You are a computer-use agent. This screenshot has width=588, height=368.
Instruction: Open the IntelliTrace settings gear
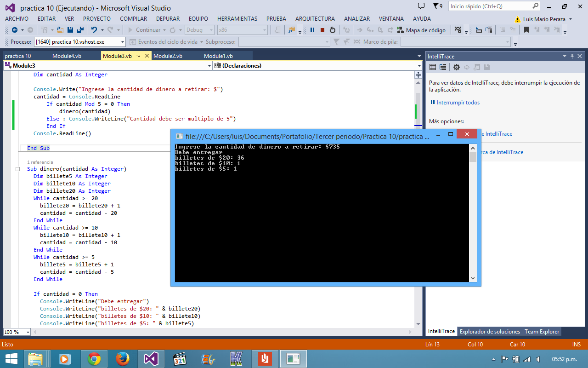coord(456,67)
